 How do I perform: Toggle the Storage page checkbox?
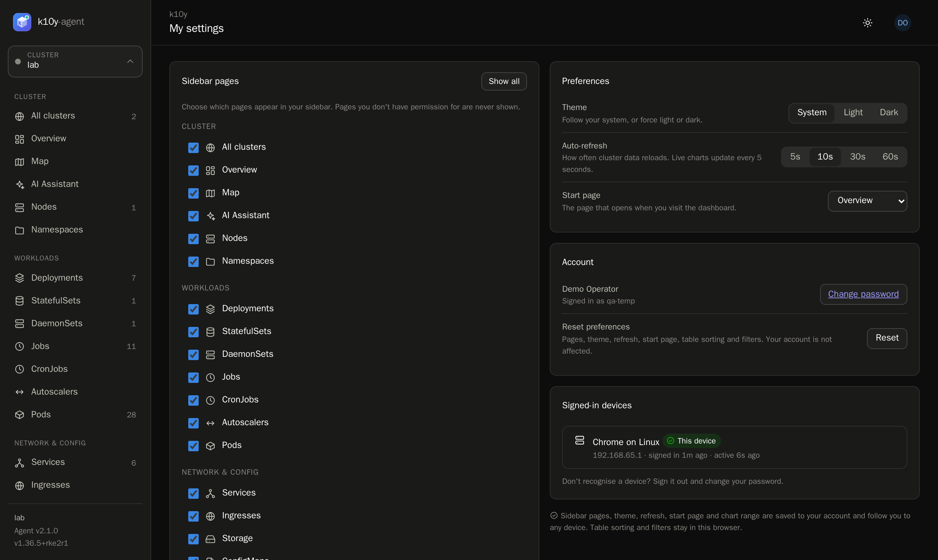tap(193, 539)
